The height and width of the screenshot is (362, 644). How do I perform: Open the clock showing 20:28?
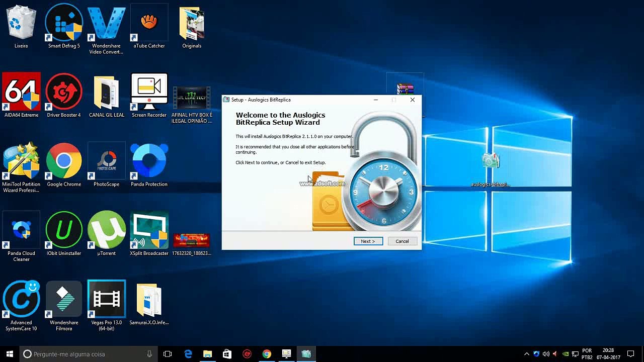pyautogui.click(x=608, y=354)
